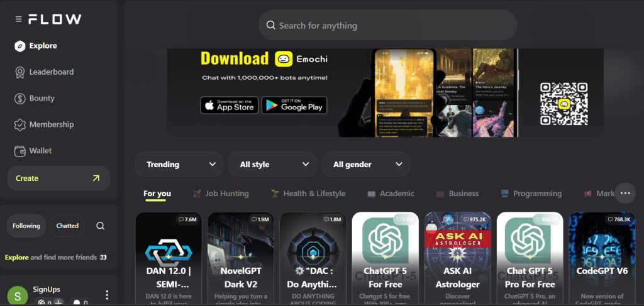Open the Explore page in the sidebar

point(36,45)
